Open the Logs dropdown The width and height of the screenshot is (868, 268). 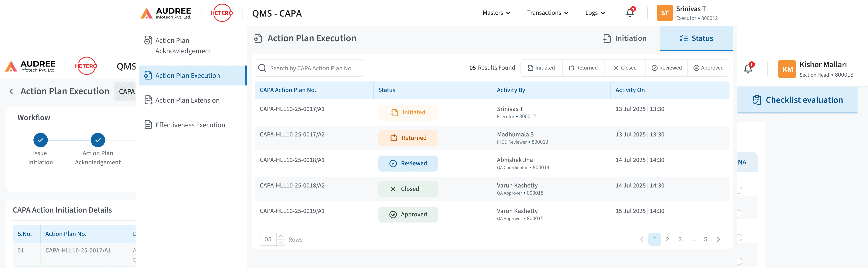(x=595, y=12)
